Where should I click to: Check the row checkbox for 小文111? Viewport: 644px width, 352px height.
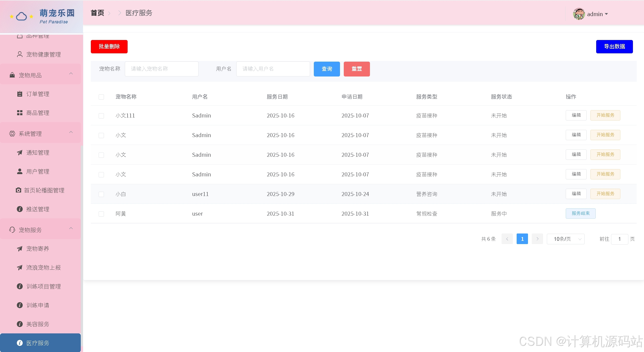point(101,116)
